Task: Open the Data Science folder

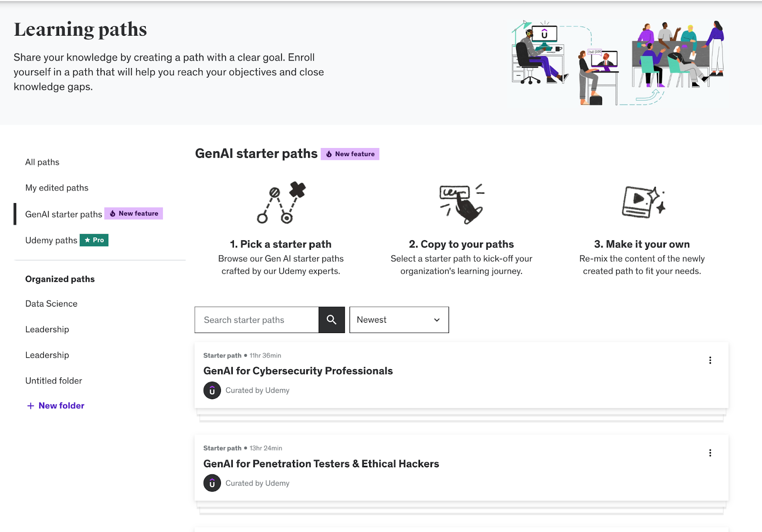Action: (x=51, y=304)
